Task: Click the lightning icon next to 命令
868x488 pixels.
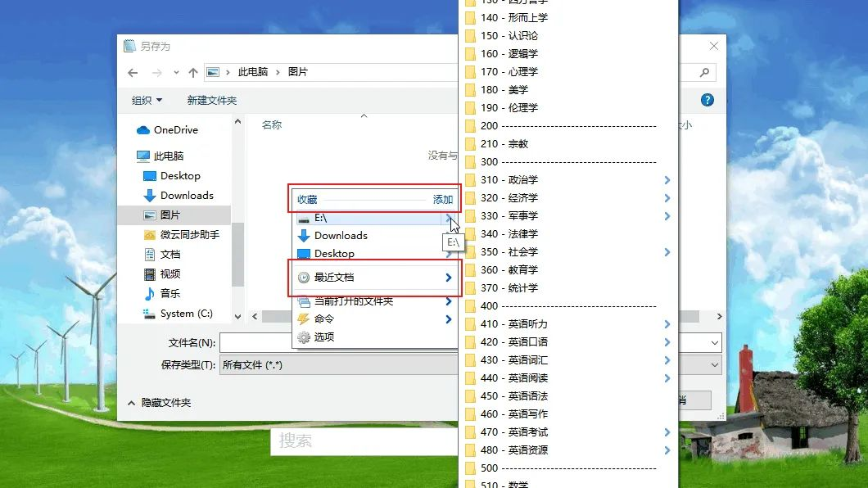Action: pyautogui.click(x=303, y=319)
